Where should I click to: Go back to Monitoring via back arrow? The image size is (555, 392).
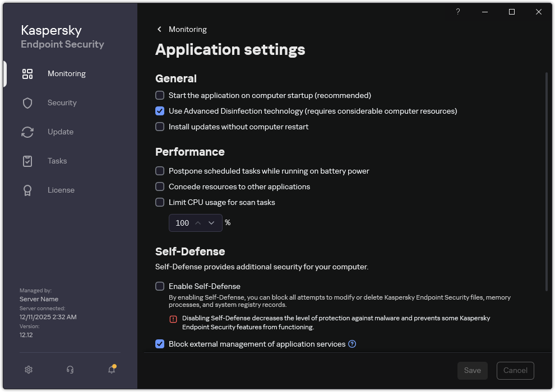(159, 29)
